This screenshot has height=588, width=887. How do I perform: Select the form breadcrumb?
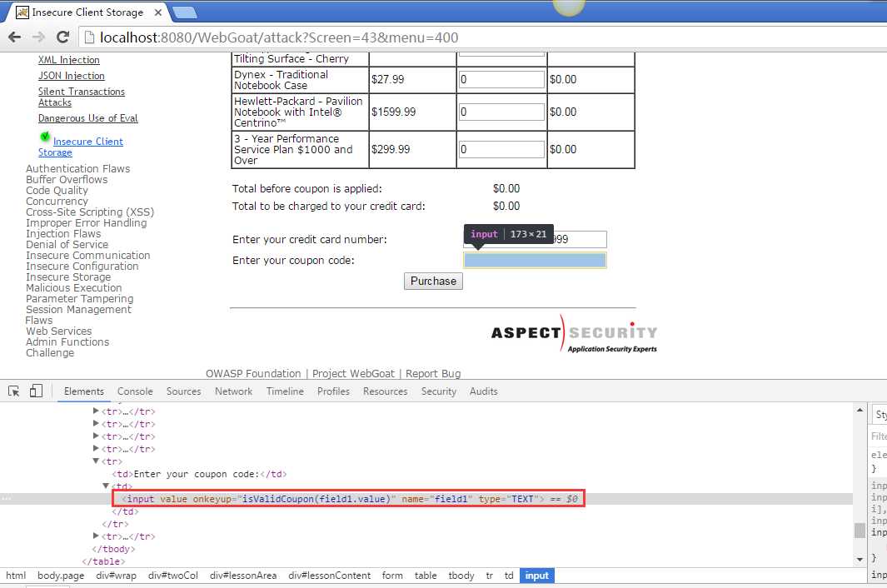point(392,576)
